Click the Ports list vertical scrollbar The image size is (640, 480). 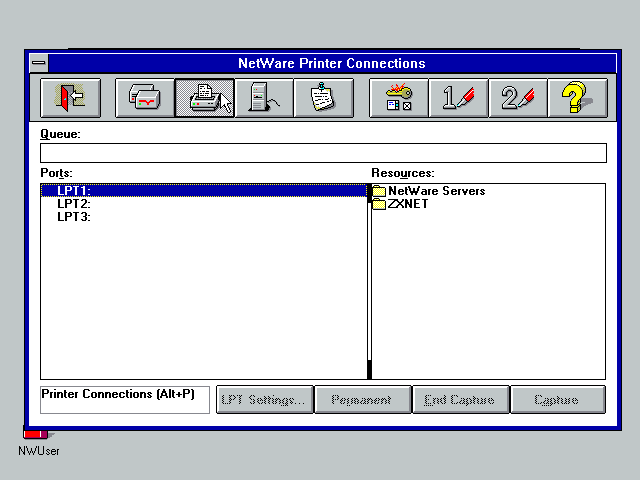[x=369, y=281]
